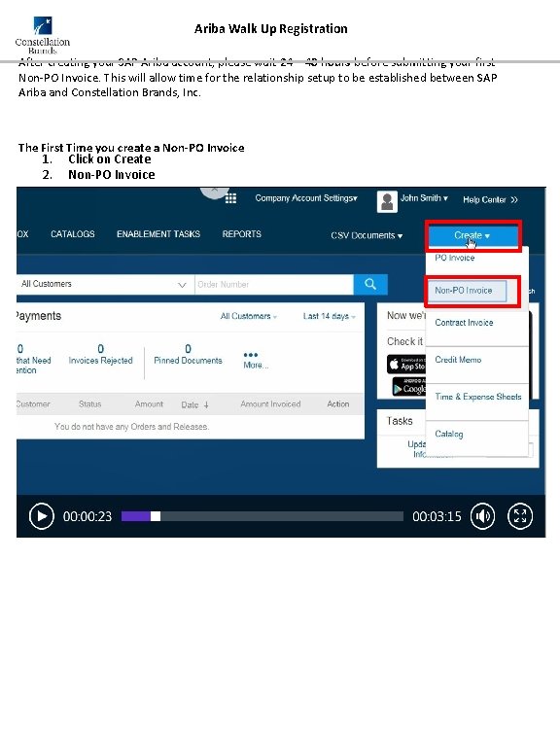Screen dimensions: 560x735
Task: Click the Amount Invoiced column header
Action: point(270,404)
